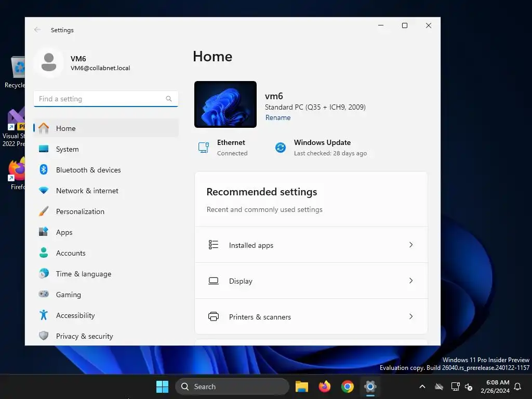Expand Printers & scanners chevron
The image size is (532, 399).
(411, 316)
